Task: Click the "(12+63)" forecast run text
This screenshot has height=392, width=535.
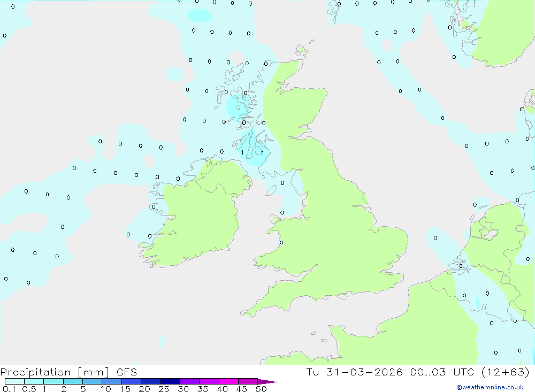Action: coord(506,372)
